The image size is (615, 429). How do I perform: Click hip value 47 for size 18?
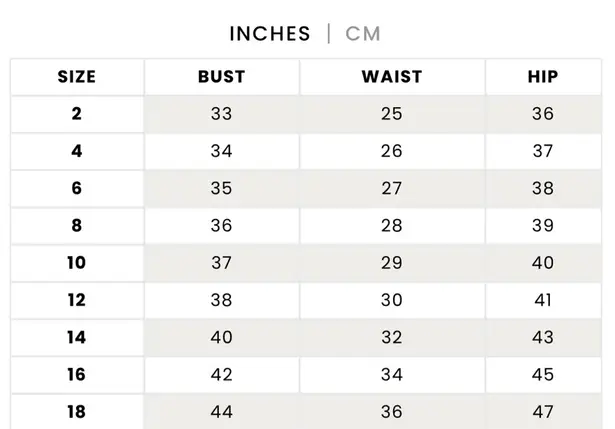542,412
